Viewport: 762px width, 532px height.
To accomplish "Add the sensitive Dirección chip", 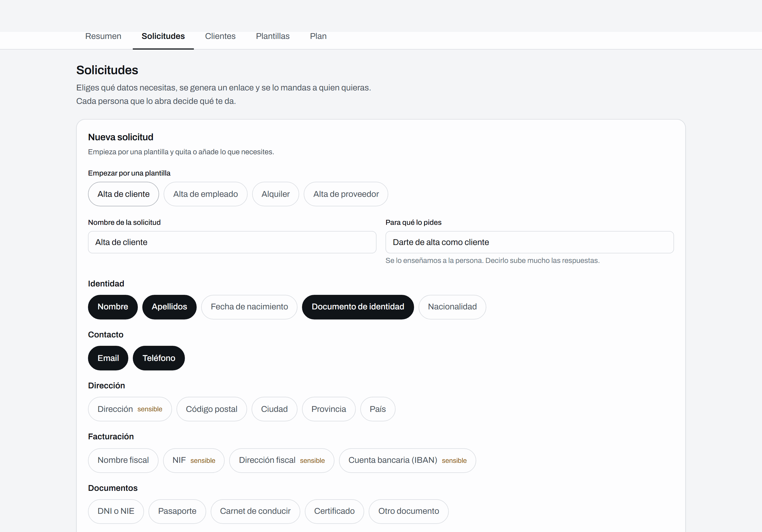I will [130, 409].
